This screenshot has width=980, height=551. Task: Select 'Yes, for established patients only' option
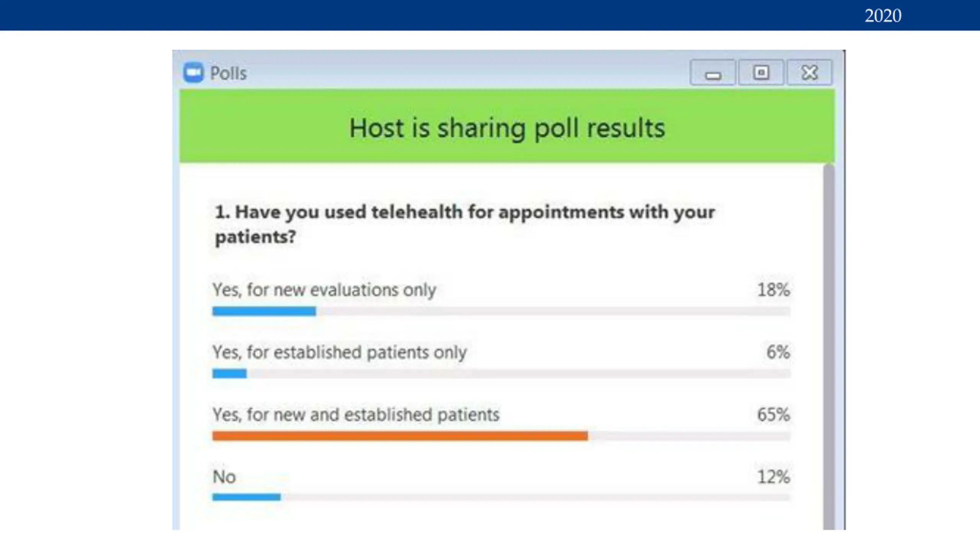tap(340, 352)
